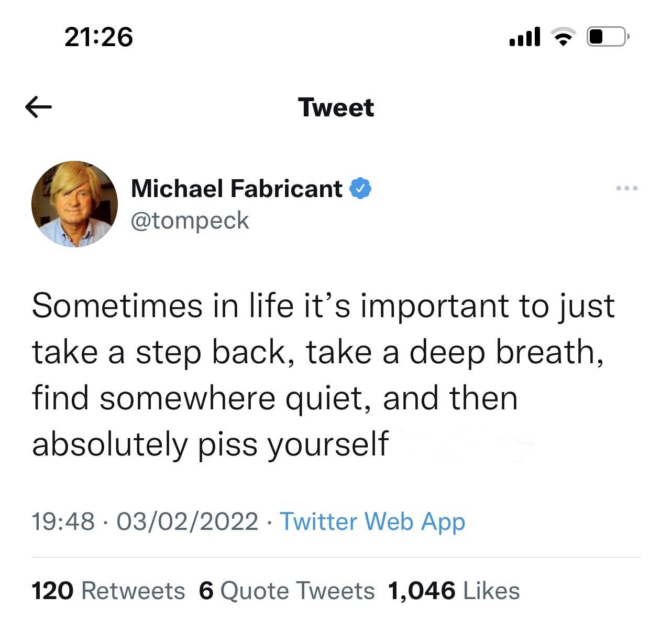The width and height of the screenshot is (672, 619).
Task: View the 120 Retweets list
Action: tap(108, 591)
